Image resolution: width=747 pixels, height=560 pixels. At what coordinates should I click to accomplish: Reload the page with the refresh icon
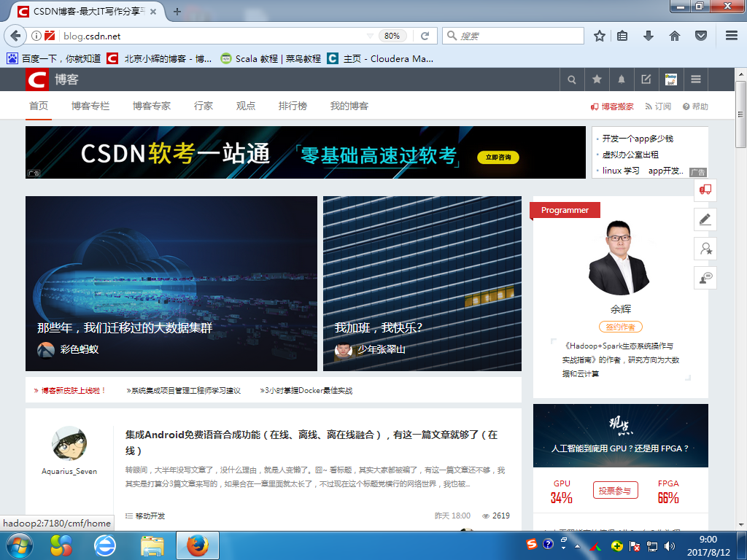coord(425,36)
